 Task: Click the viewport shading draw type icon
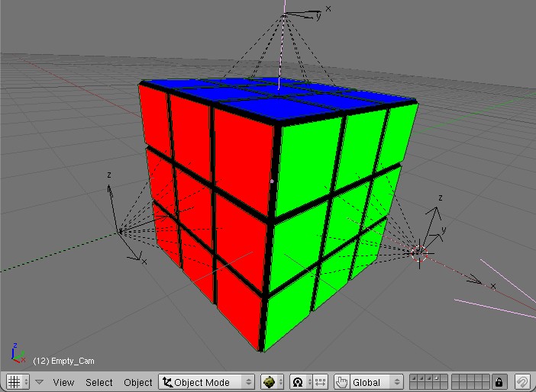tap(269, 381)
